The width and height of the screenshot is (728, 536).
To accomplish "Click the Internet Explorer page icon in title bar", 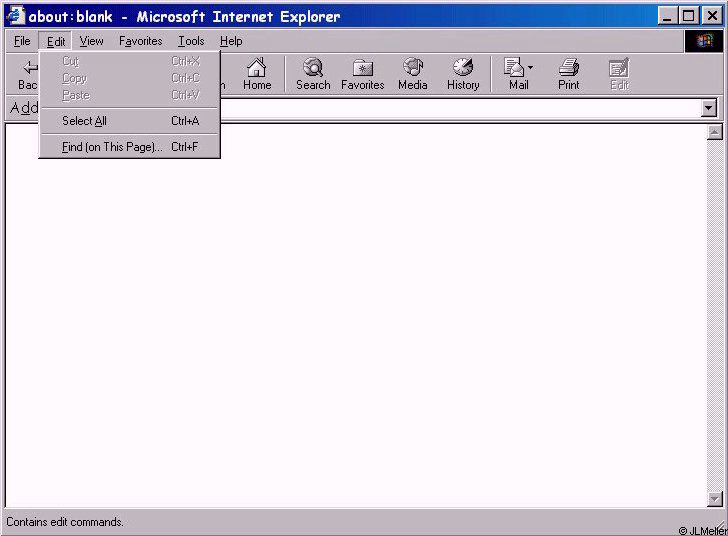I will (x=15, y=16).
